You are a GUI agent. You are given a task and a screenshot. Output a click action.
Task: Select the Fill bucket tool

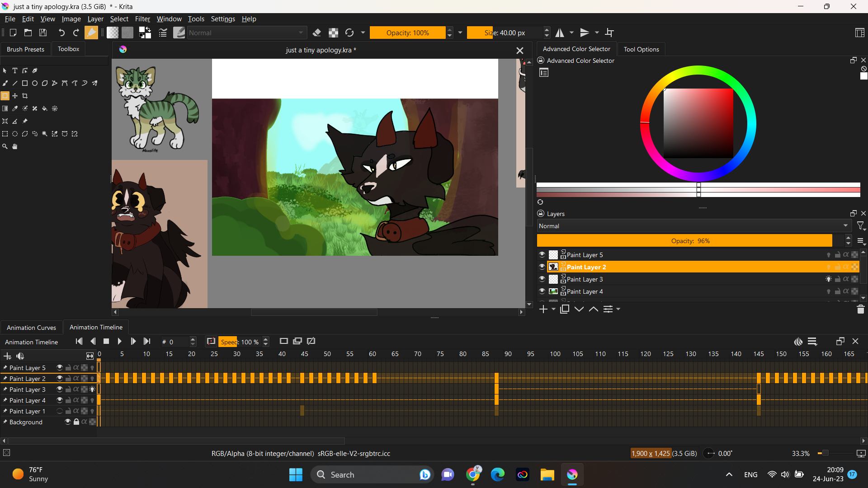pos(45,108)
